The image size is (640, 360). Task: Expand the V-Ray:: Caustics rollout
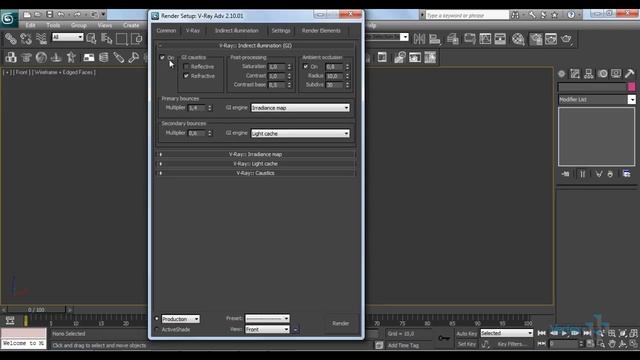256,173
